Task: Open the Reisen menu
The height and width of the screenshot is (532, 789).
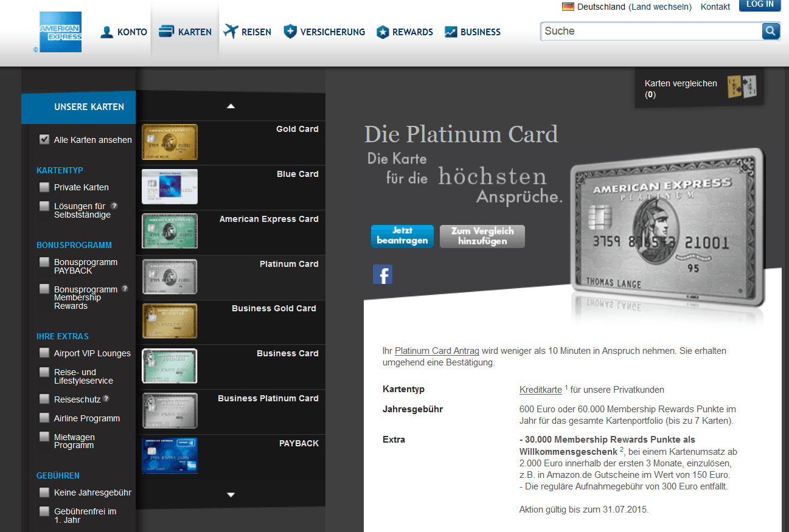Action: click(x=247, y=32)
